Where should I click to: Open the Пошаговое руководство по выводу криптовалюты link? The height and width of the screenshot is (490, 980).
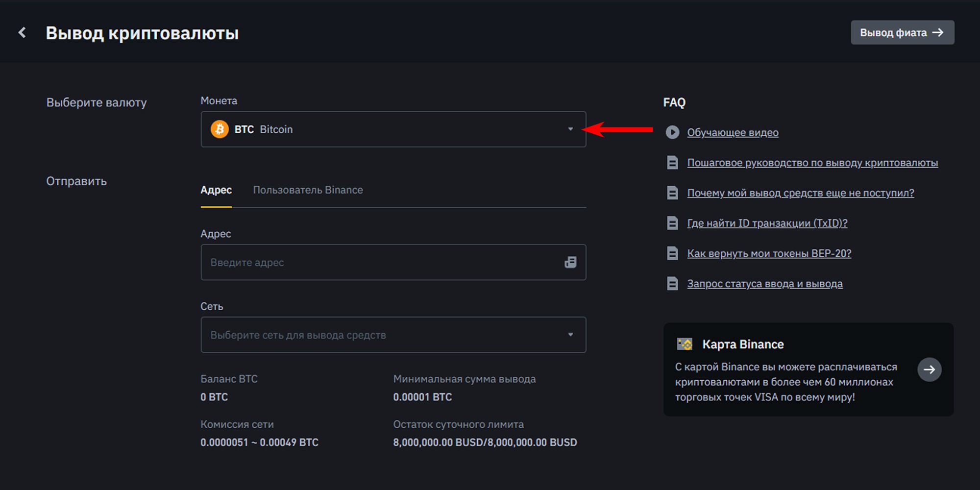812,163
